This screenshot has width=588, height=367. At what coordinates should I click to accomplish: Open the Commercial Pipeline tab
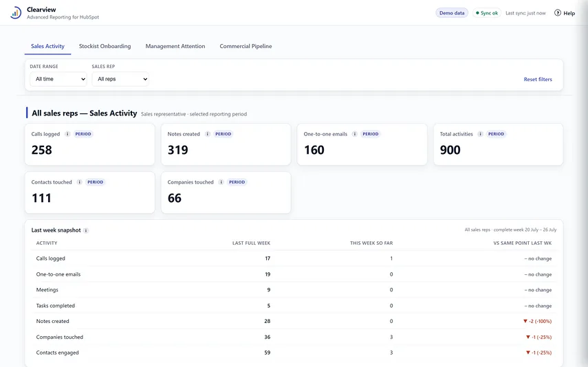pyautogui.click(x=246, y=46)
